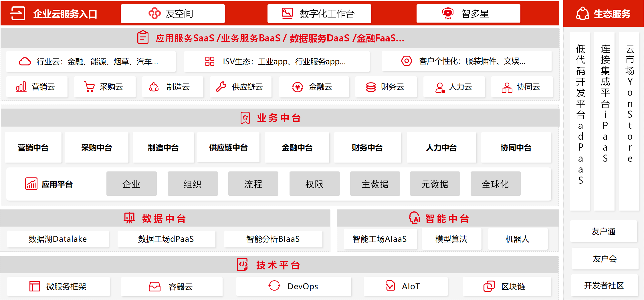This screenshot has width=644, height=300.
Task: Open 开发者社区
Action: click(x=605, y=286)
